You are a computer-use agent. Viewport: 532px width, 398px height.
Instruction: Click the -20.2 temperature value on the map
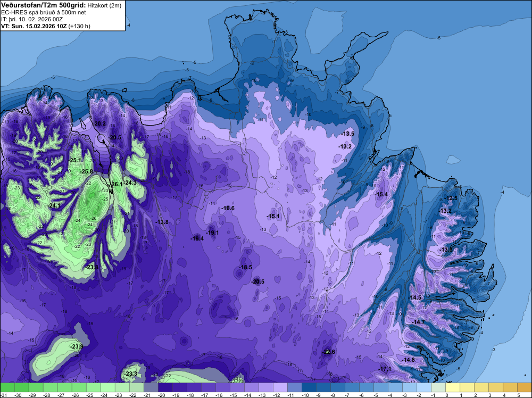(x=99, y=124)
